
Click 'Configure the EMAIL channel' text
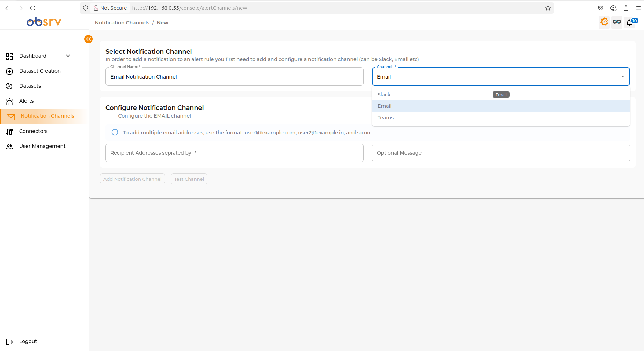(x=154, y=116)
